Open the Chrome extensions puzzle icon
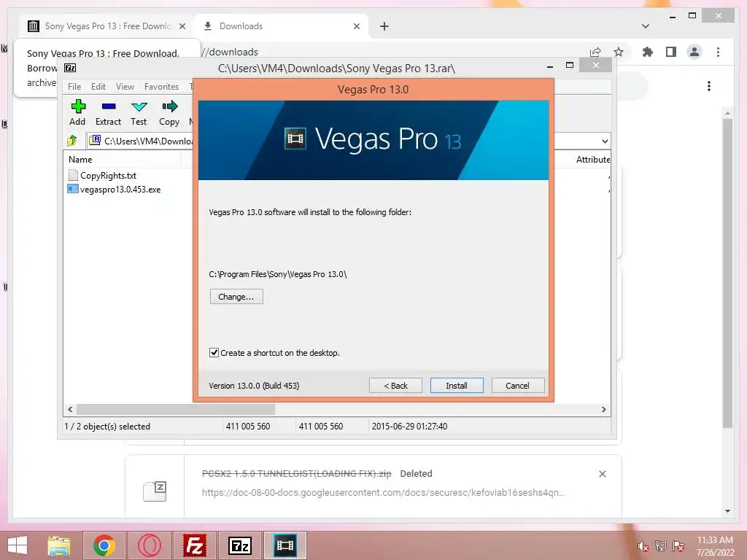Screen dimensions: 747x560 [648, 52]
